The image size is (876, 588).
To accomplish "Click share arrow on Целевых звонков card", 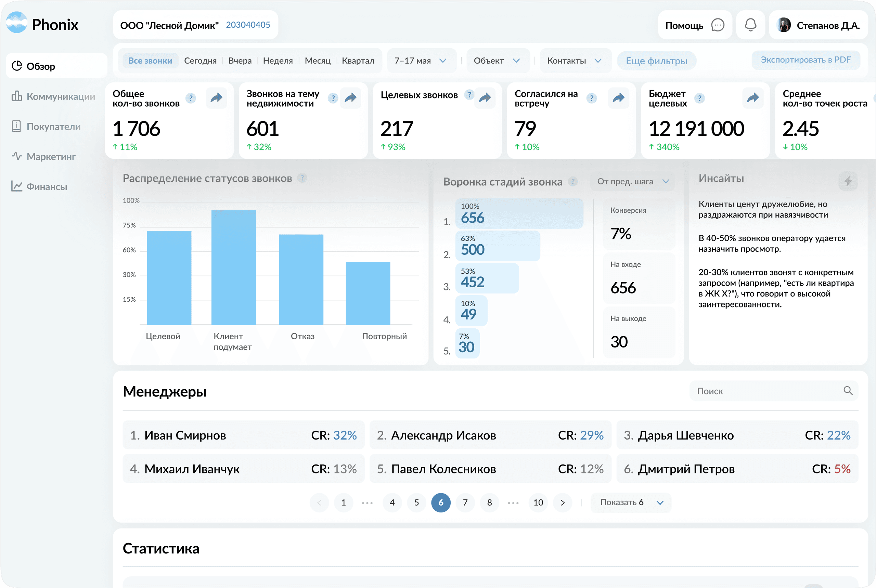I will (x=485, y=98).
